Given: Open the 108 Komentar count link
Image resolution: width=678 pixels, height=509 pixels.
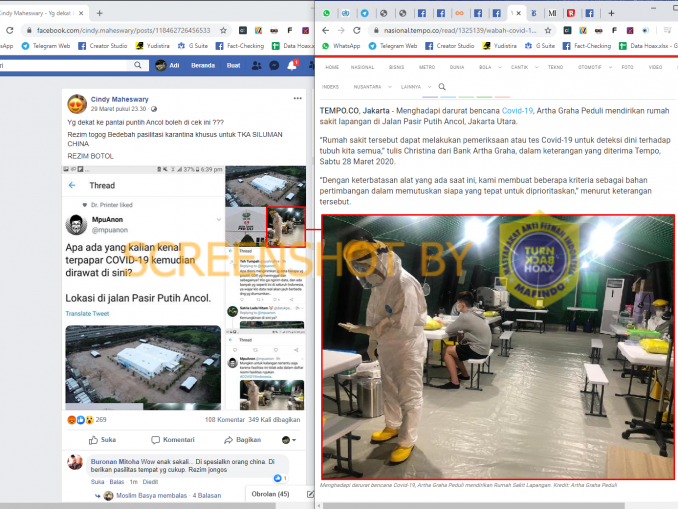Looking at the screenshot, I should pyautogui.click(x=225, y=419).
